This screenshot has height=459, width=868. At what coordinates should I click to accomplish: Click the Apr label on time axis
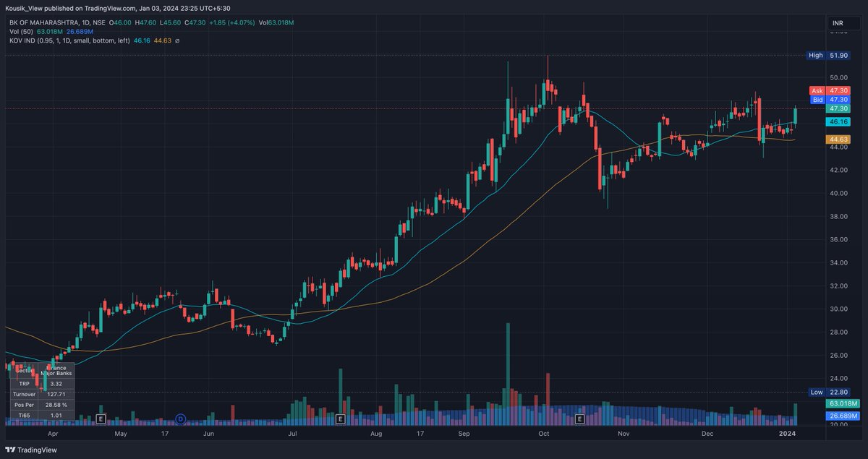tap(52, 434)
